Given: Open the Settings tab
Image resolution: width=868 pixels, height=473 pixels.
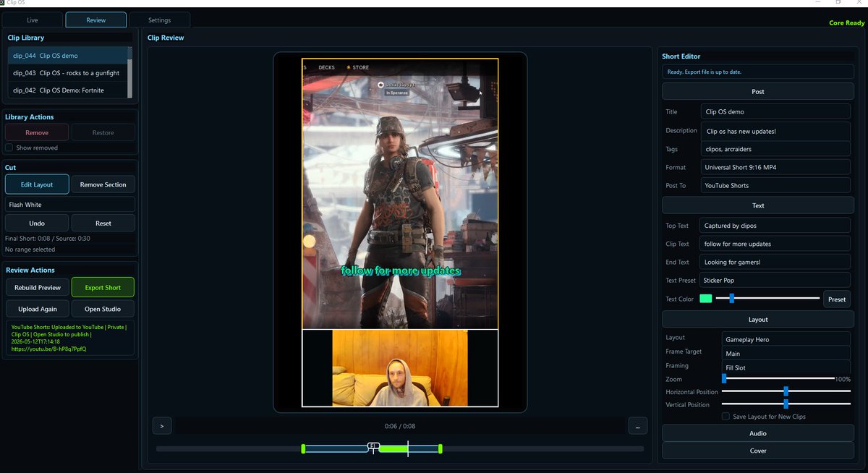Looking at the screenshot, I should click(x=160, y=20).
